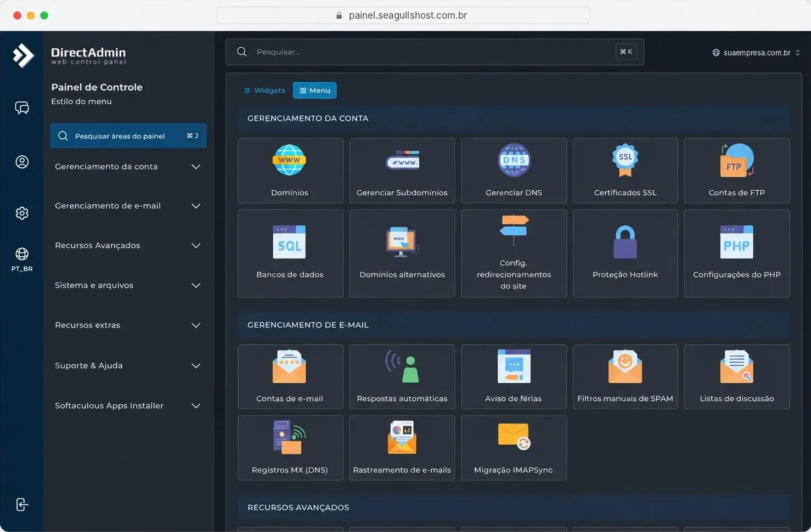Image resolution: width=811 pixels, height=532 pixels.
Task: Open the Gerenciar DNS icon
Action: [514, 160]
